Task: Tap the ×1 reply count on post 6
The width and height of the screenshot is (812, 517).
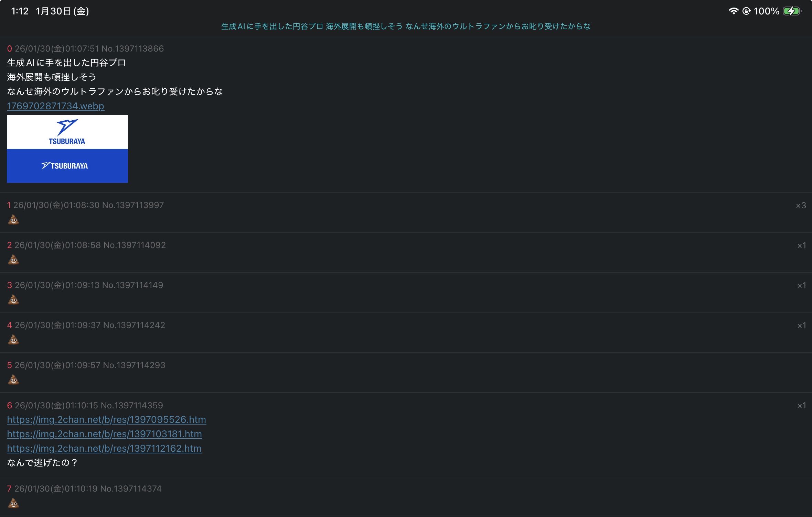Action: (x=801, y=406)
